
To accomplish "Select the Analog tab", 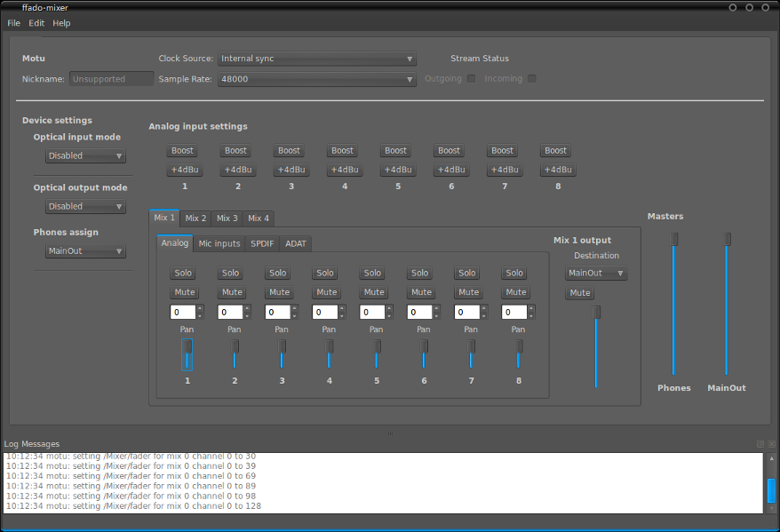I will 175,242.
